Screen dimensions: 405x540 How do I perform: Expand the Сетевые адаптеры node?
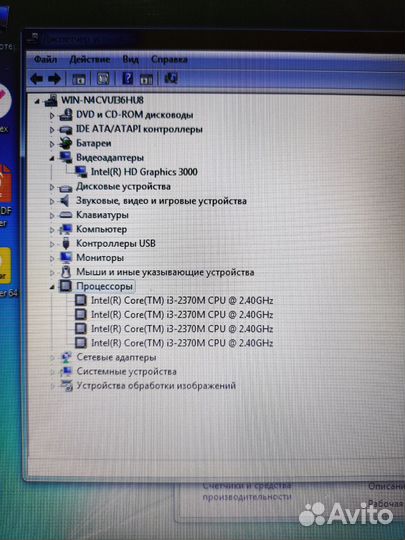coord(53,358)
